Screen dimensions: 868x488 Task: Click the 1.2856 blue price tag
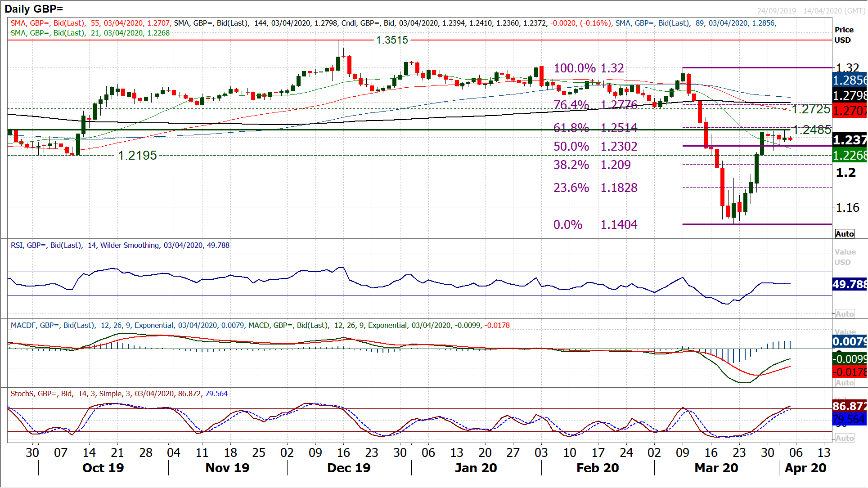(850, 81)
